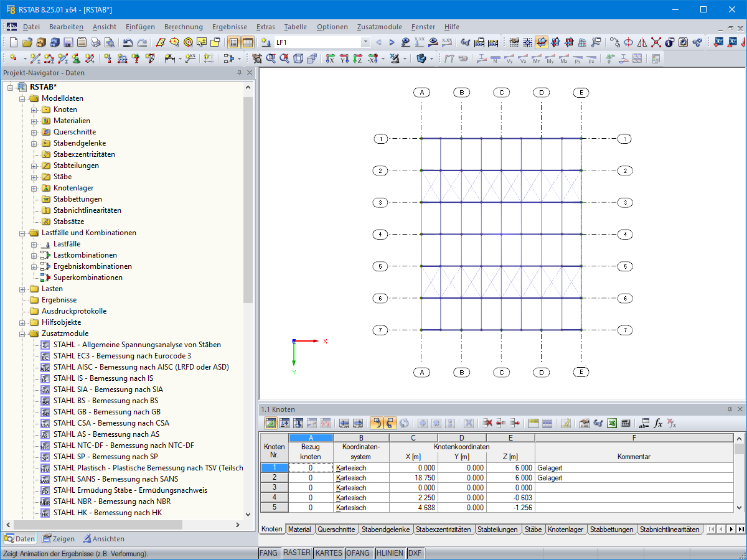Screen dimensions: 747x560
Task: Click the Excel export icon in table toolbar
Action: click(x=612, y=423)
